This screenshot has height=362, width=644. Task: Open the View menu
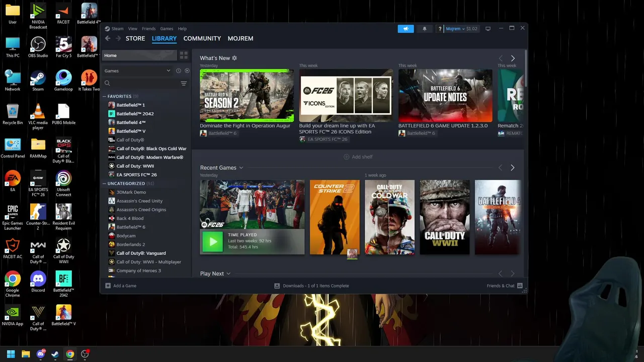(133, 29)
